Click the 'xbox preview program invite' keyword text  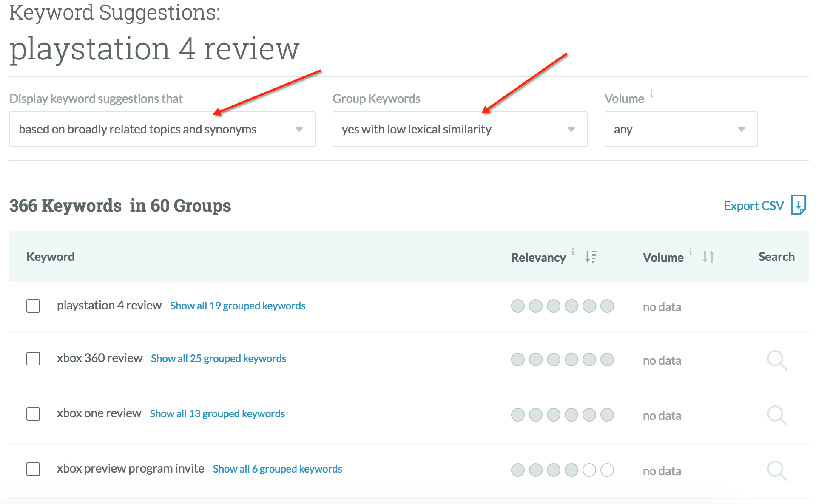(131, 469)
